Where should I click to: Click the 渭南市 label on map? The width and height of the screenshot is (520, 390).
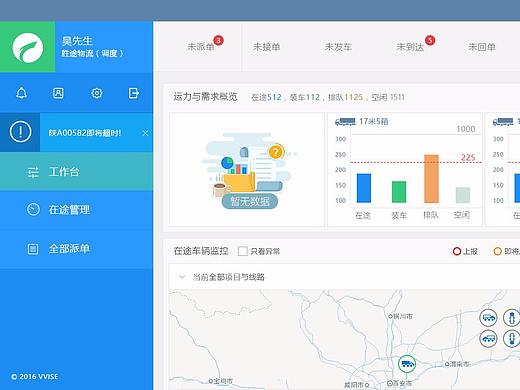(x=459, y=364)
